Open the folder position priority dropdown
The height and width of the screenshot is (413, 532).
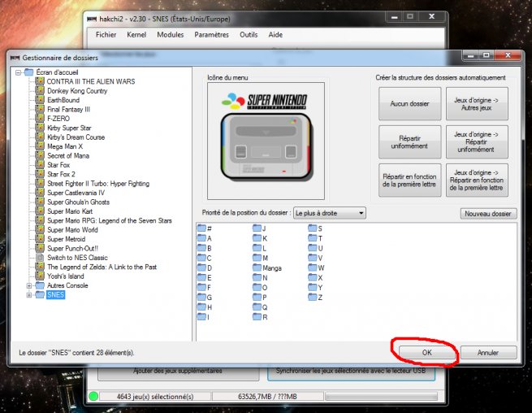pos(330,213)
